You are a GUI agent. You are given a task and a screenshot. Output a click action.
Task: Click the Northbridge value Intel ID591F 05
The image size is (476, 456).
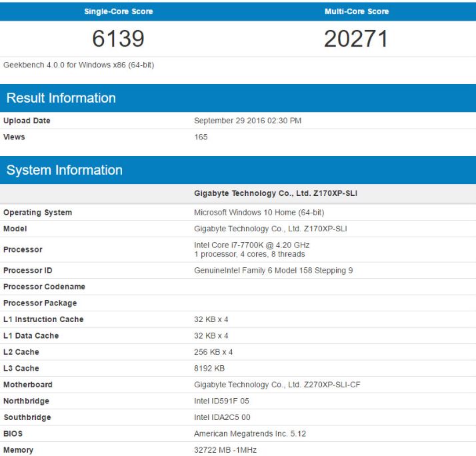pos(221,401)
